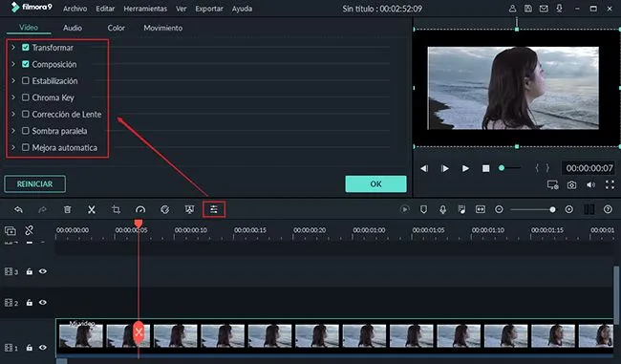Switch to the Audio tab
Image resolution: width=621 pixels, height=364 pixels.
click(73, 28)
